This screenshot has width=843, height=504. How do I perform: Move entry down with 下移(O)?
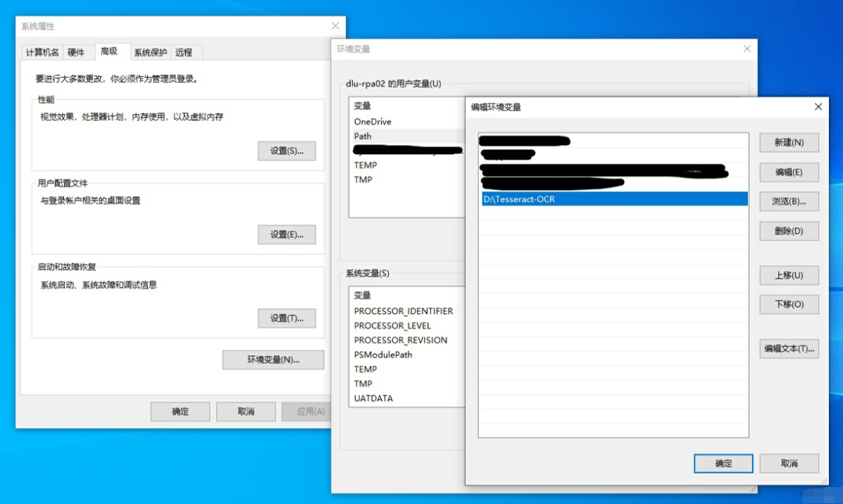point(789,304)
